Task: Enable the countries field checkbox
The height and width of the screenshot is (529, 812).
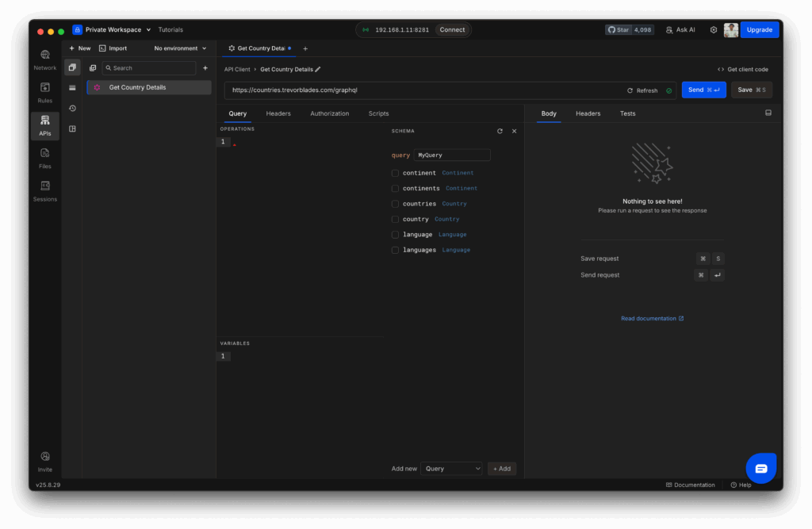Action: [x=395, y=204]
